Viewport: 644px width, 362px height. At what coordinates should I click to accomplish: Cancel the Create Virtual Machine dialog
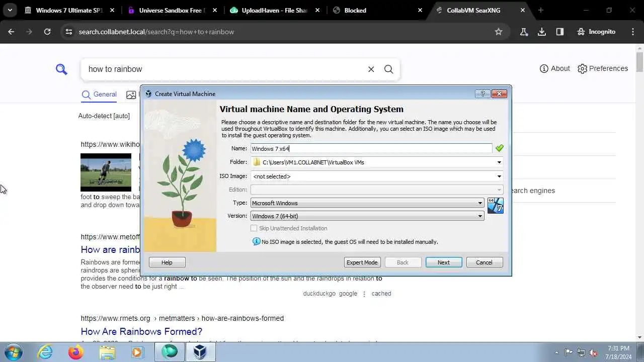coord(484,262)
